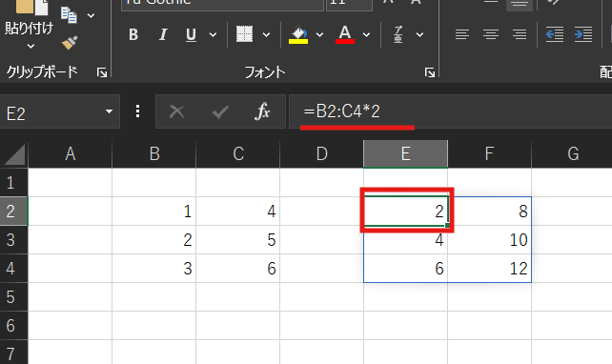This screenshot has width=612, height=364.
Task: Select column C header
Action: coord(238,153)
